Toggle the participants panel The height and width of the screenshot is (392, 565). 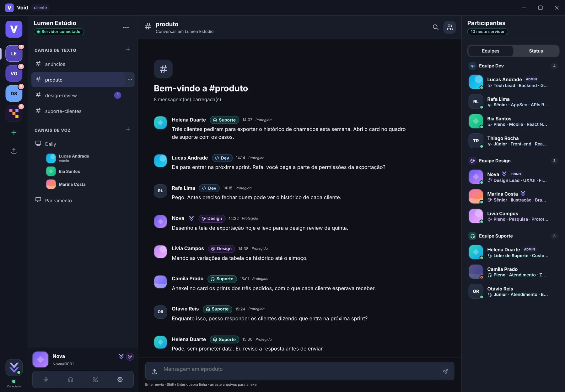click(x=450, y=27)
